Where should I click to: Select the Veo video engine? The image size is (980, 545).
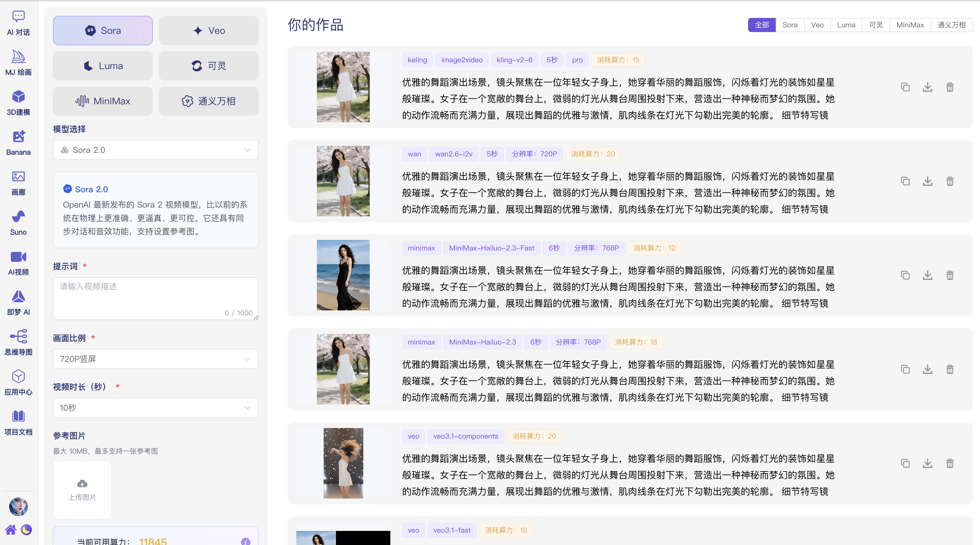click(x=208, y=31)
